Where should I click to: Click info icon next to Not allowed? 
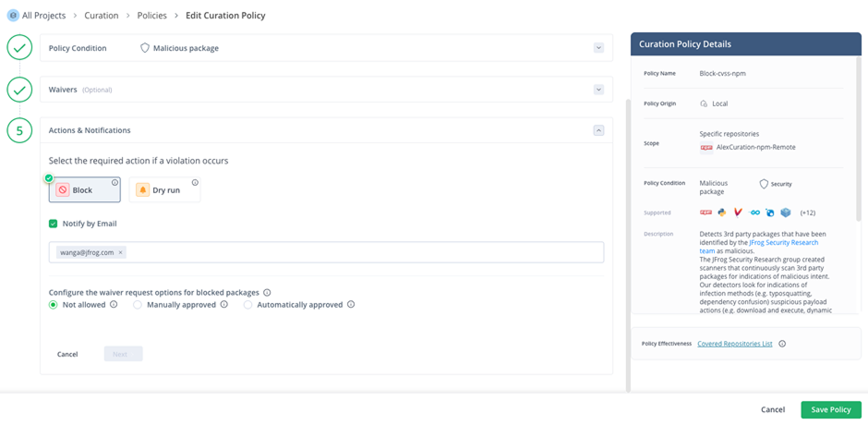click(114, 305)
